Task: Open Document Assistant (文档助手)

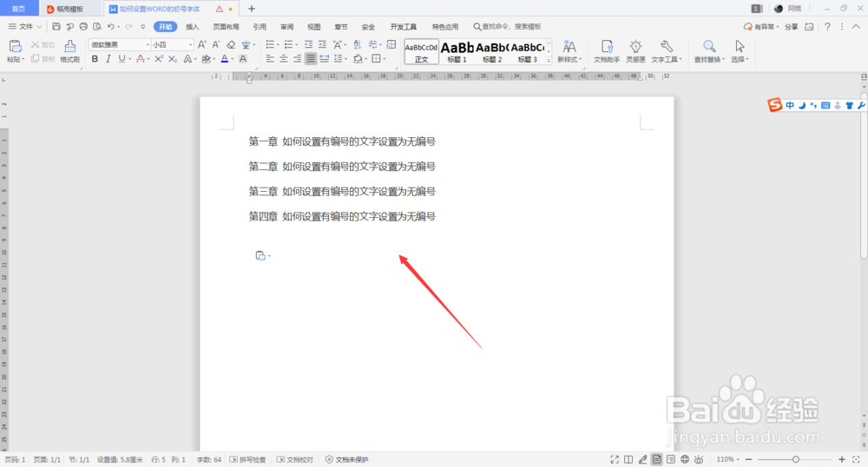Action: pyautogui.click(x=607, y=51)
